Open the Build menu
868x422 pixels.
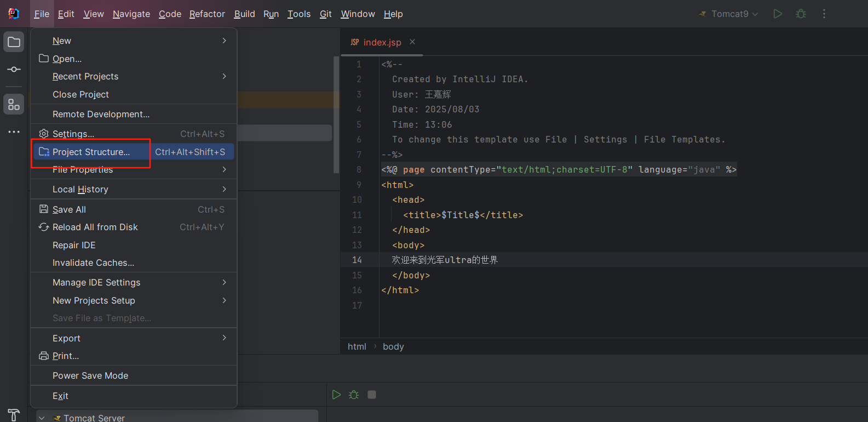pos(244,14)
